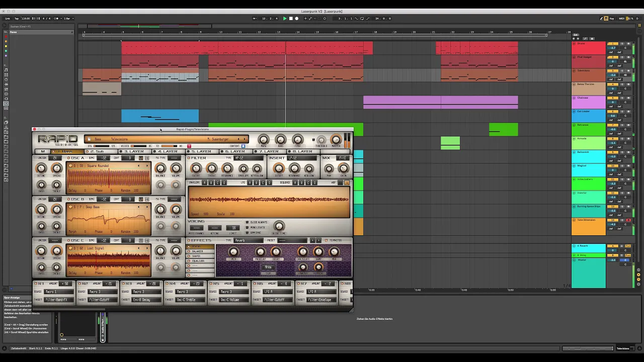Click the OSC A Volume knob
Viewport: 644px width, 362px height.
(176, 169)
